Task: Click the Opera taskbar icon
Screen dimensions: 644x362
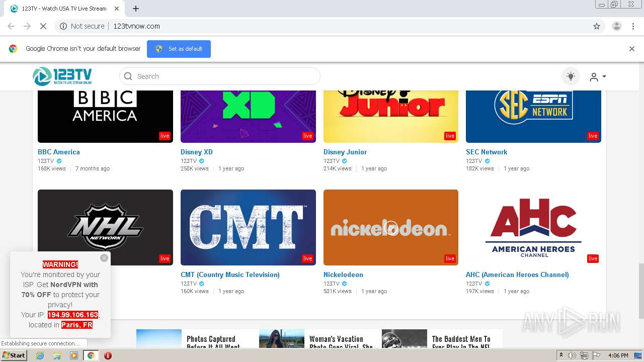Action: click(108, 355)
